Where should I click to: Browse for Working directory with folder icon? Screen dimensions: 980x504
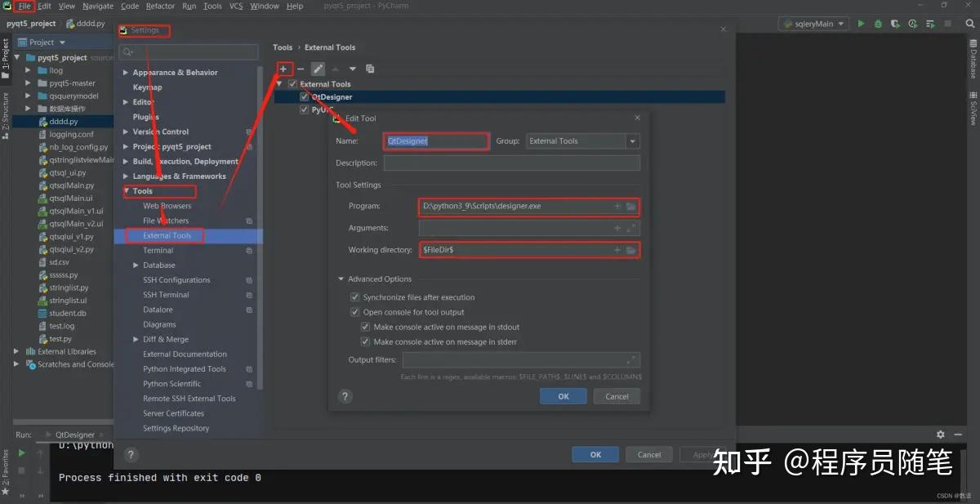[x=630, y=249]
